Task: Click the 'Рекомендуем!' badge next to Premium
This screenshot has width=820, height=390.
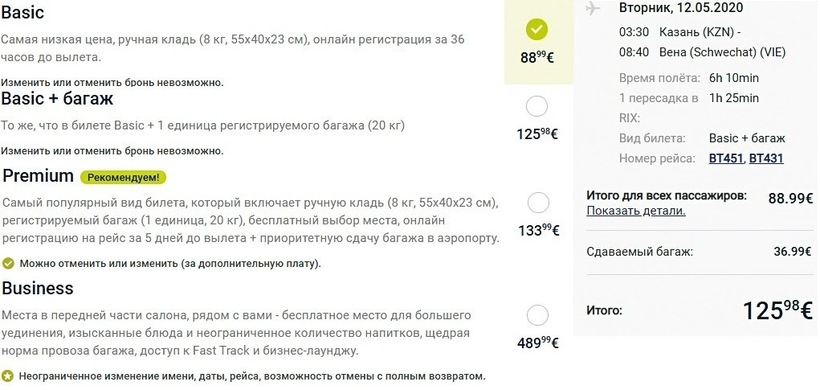Action: pyautogui.click(x=123, y=178)
